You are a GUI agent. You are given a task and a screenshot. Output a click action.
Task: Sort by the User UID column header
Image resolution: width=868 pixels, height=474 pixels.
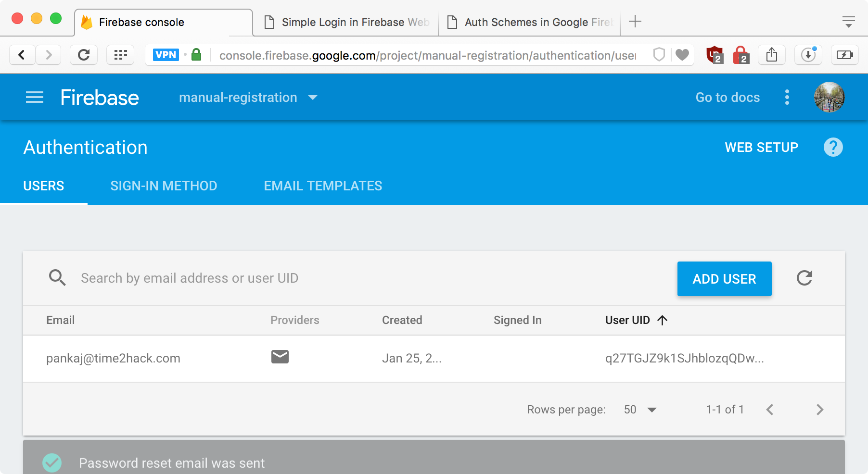(627, 320)
